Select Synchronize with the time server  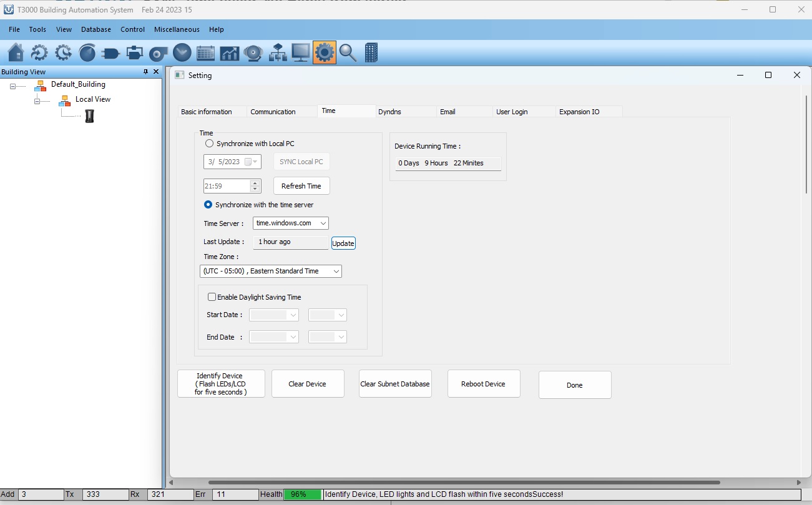(207, 204)
